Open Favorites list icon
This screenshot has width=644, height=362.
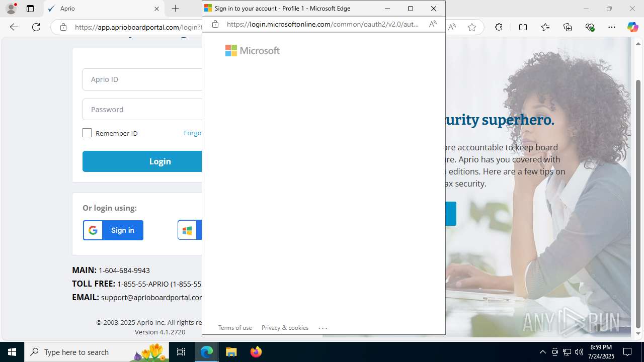pos(545,27)
